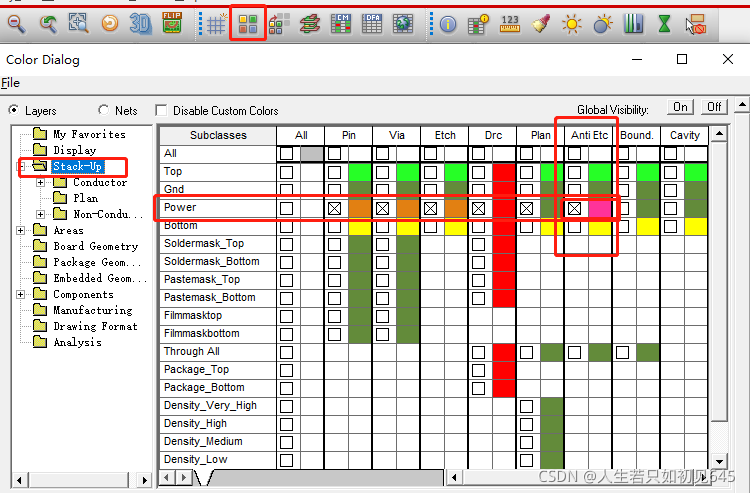Click the hourglass toolbar icon

coord(665,23)
